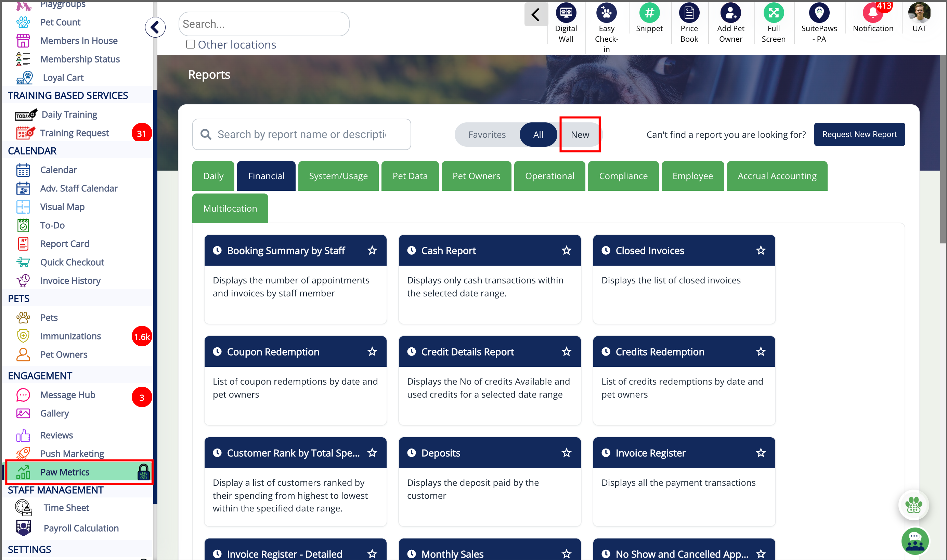Open the Credit Details Report card
947x560 pixels.
click(489, 381)
